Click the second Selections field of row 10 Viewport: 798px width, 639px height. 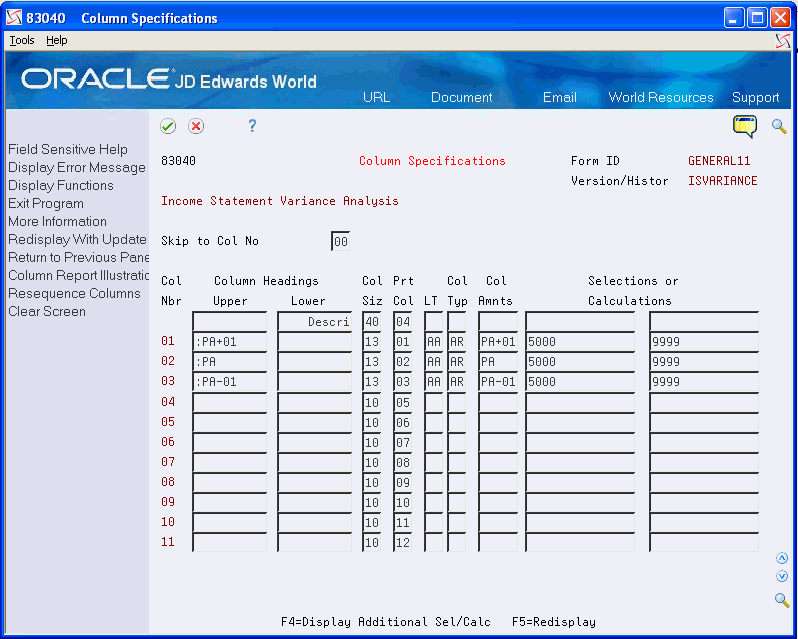704,522
